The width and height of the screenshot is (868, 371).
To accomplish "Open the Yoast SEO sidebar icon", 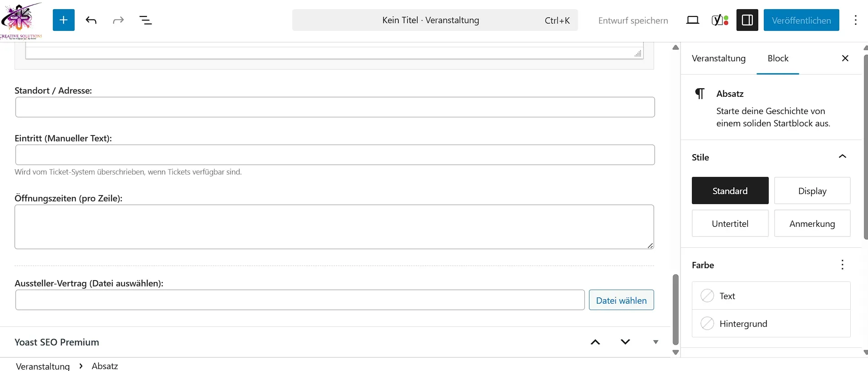I will pyautogui.click(x=720, y=20).
